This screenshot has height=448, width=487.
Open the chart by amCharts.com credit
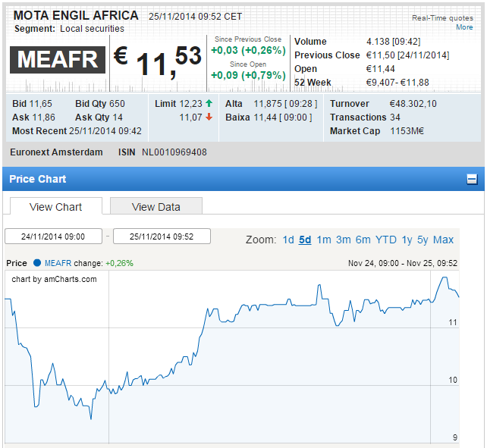click(54, 279)
